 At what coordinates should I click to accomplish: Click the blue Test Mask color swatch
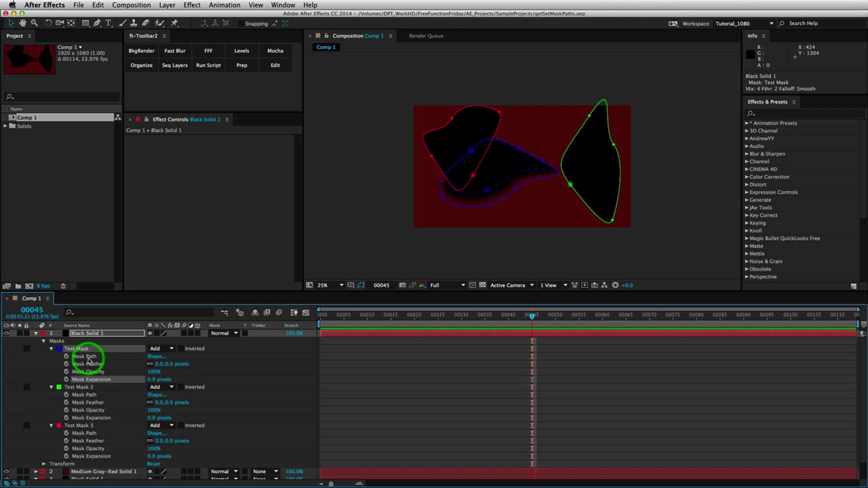pos(59,348)
